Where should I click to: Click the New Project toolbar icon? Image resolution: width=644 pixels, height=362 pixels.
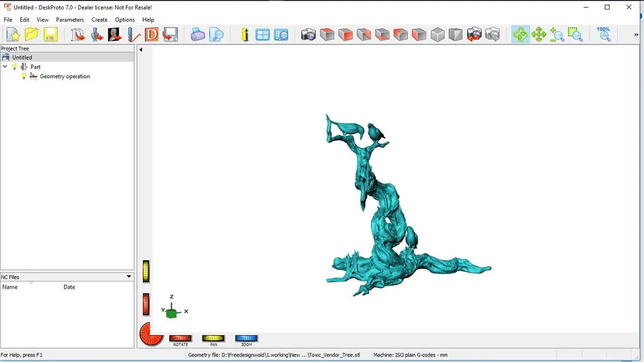pos(13,35)
